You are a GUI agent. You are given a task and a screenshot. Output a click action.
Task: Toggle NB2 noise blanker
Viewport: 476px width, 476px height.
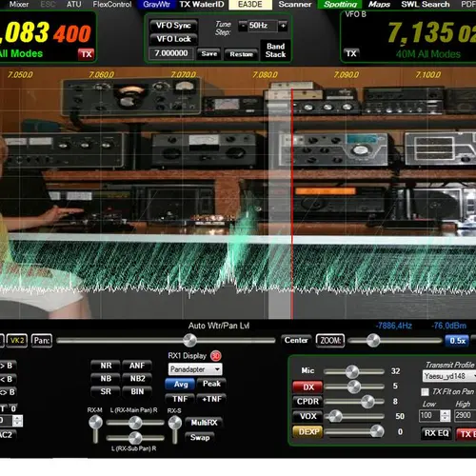(137, 379)
